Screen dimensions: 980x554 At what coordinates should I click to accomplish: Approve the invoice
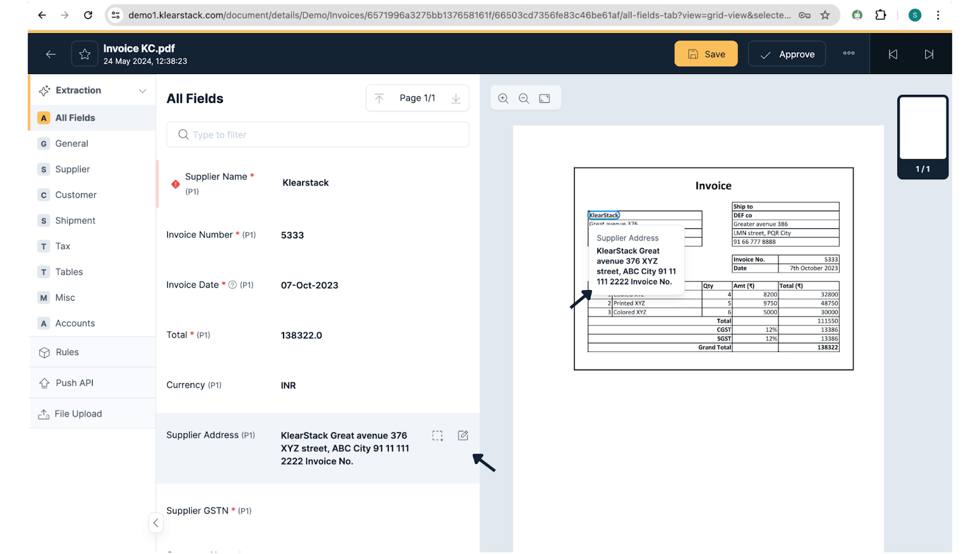pyautogui.click(x=786, y=54)
